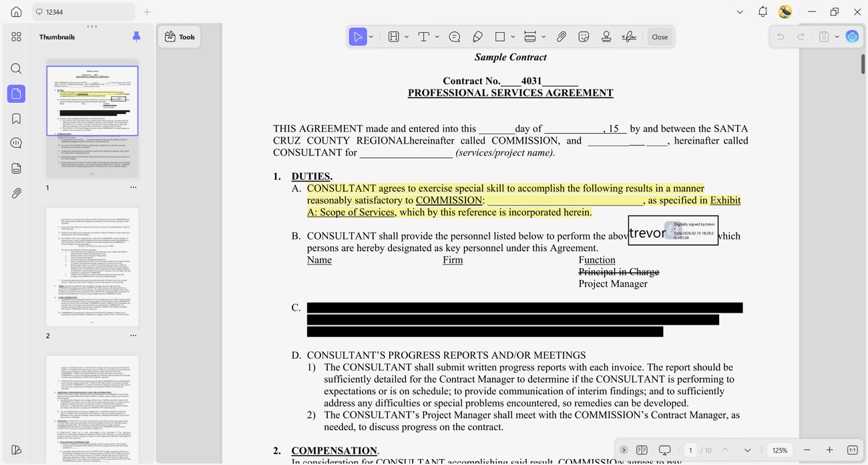Go to previous page arrow
This screenshot has height=465, width=868.
(x=725, y=450)
